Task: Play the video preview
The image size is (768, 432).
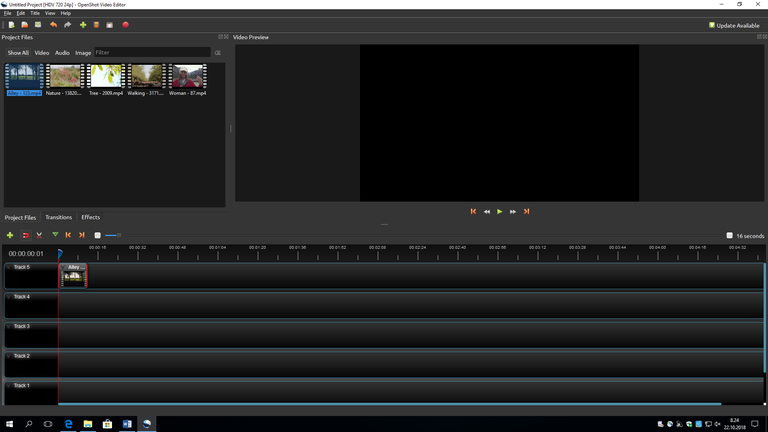Action: (x=500, y=211)
